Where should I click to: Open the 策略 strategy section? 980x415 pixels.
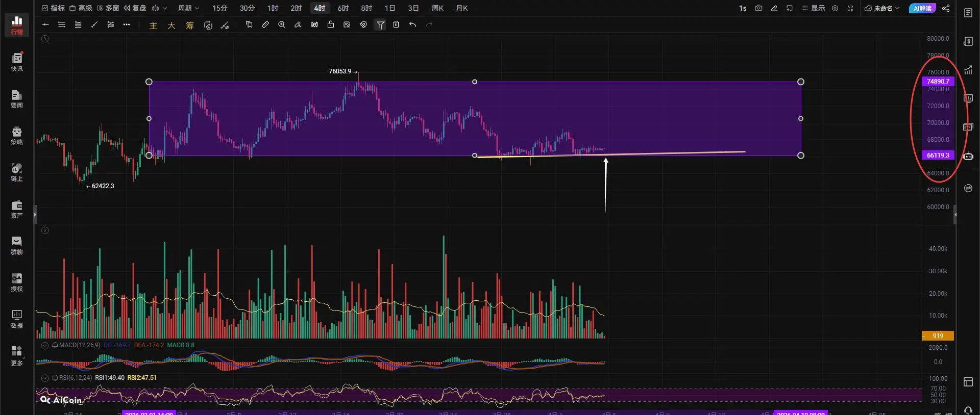[17, 135]
